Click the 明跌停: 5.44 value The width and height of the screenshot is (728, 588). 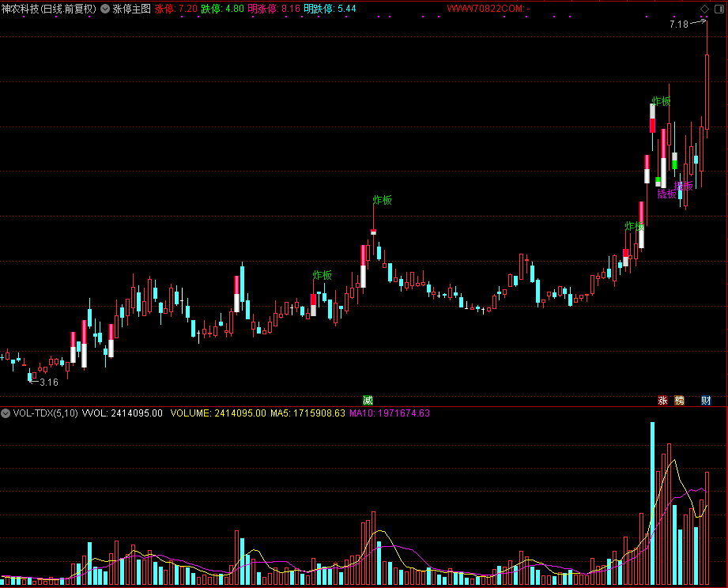(330, 9)
